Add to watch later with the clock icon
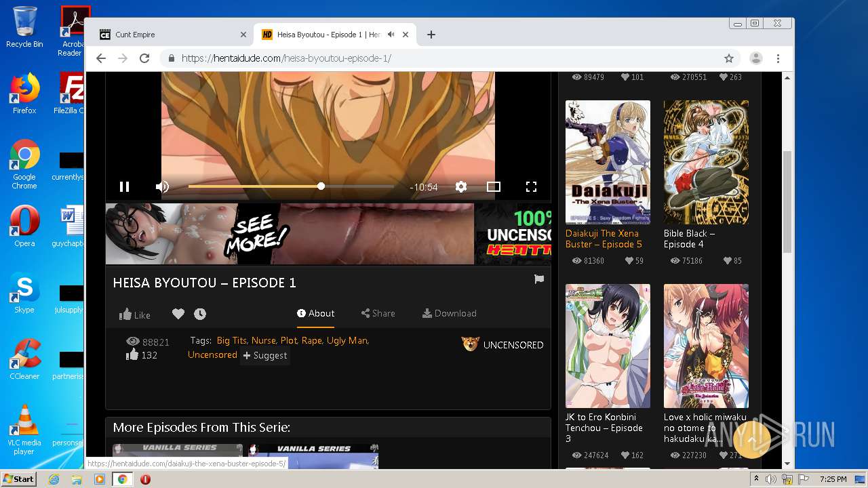Viewport: 868px width, 488px height. click(x=200, y=314)
